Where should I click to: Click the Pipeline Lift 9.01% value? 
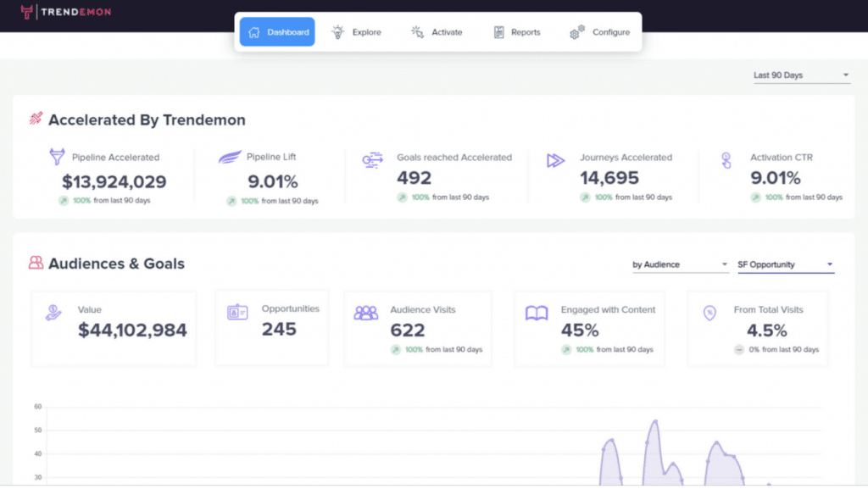point(272,181)
